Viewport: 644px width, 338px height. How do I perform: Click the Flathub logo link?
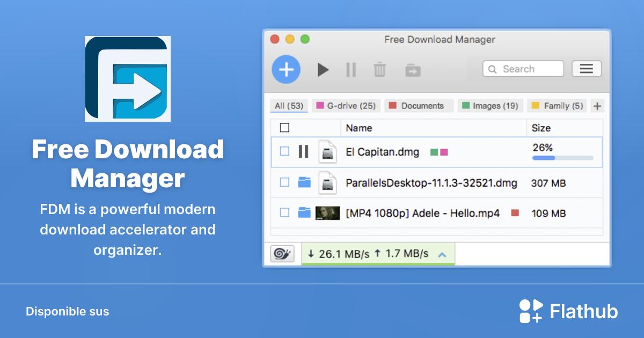[569, 311]
